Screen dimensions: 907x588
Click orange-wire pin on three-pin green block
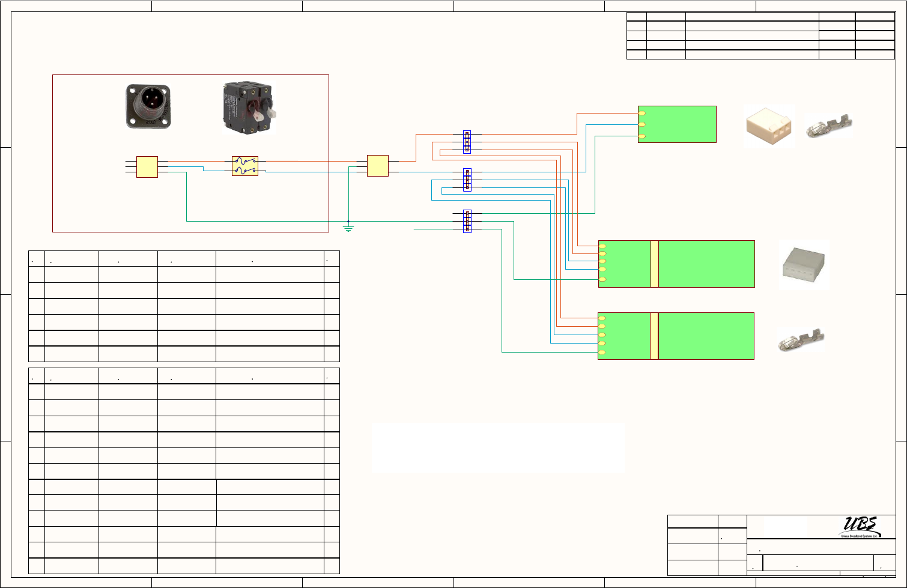pyautogui.click(x=642, y=114)
